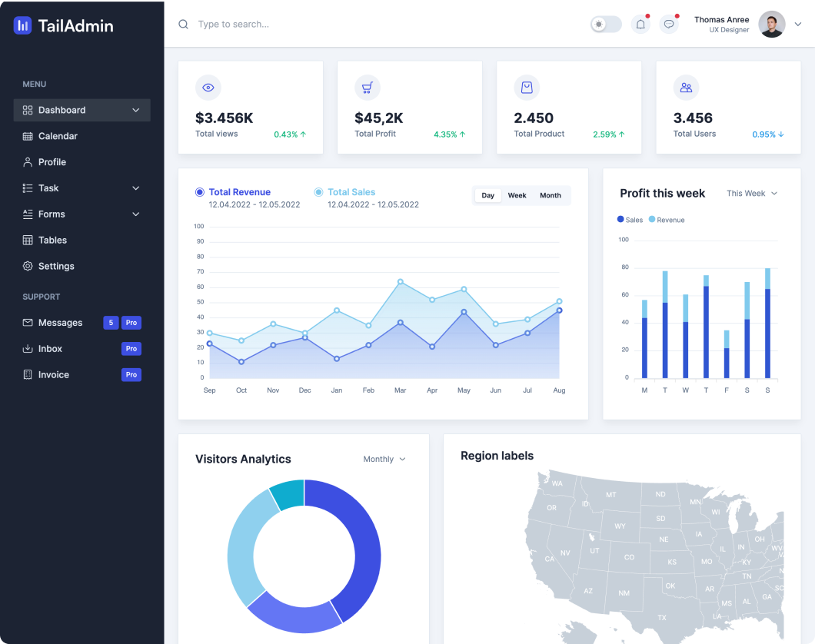Click the search magnifier icon

184,25
